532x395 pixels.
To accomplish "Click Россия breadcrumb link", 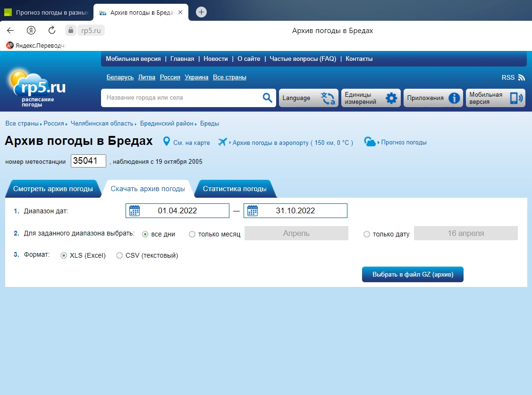I will point(54,124).
